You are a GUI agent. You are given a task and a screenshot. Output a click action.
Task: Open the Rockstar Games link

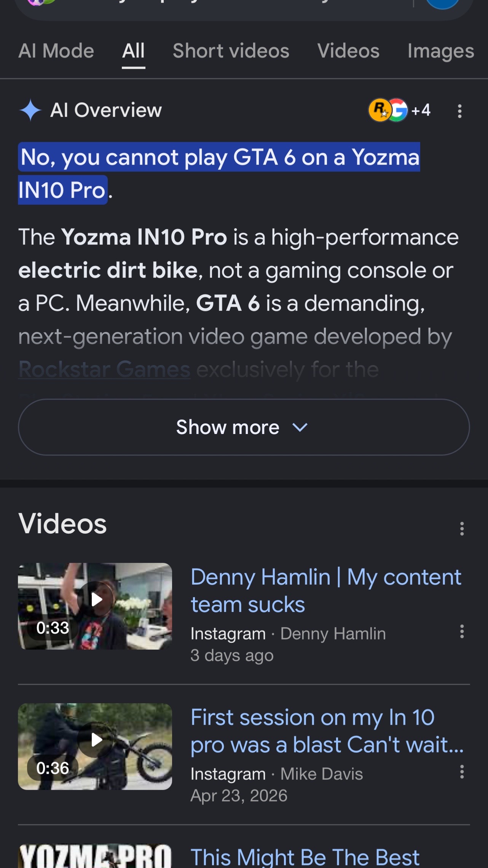coord(104,369)
